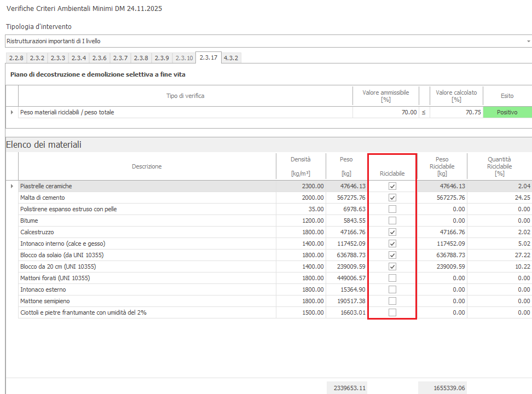This screenshot has width=532, height=394.
Task: Click the Densità column header
Action: (300, 166)
